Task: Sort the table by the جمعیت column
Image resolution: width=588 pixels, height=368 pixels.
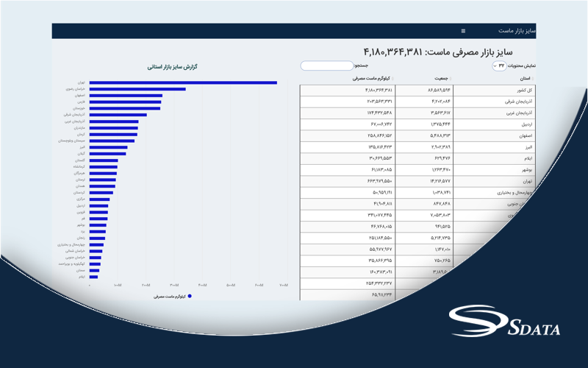Action: click(x=442, y=77)
